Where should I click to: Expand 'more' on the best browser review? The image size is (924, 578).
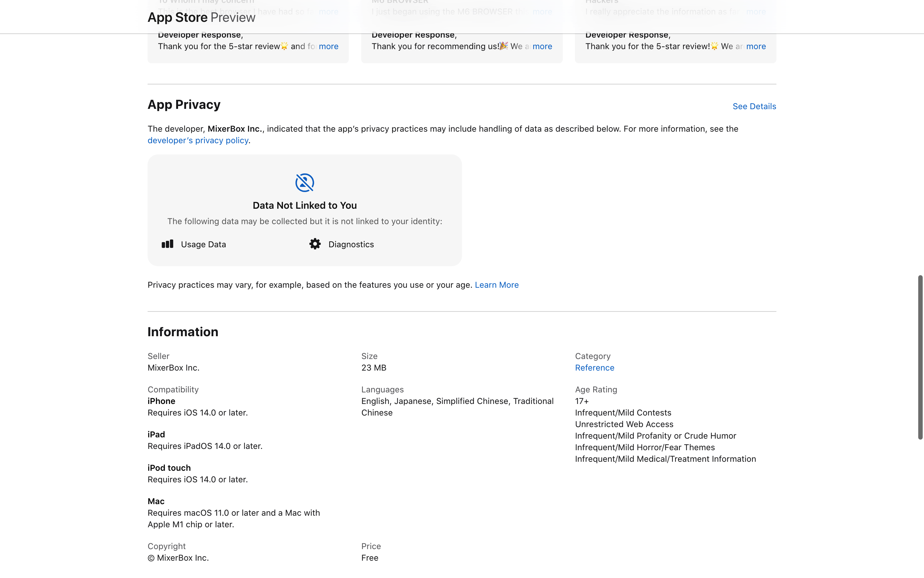(328, 12)
